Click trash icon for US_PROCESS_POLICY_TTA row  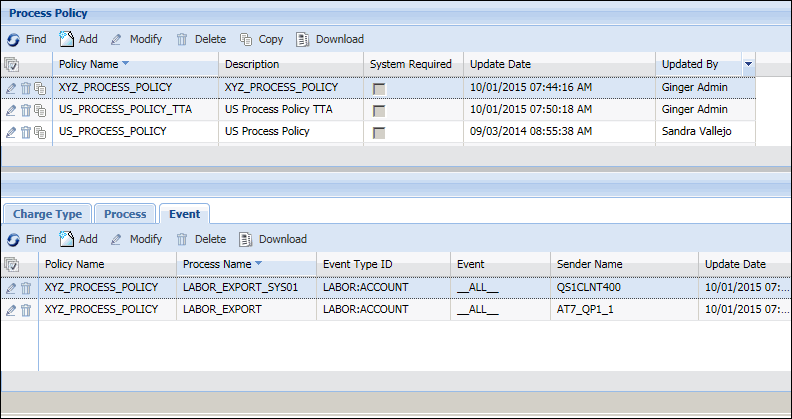(x=26, y=110)
